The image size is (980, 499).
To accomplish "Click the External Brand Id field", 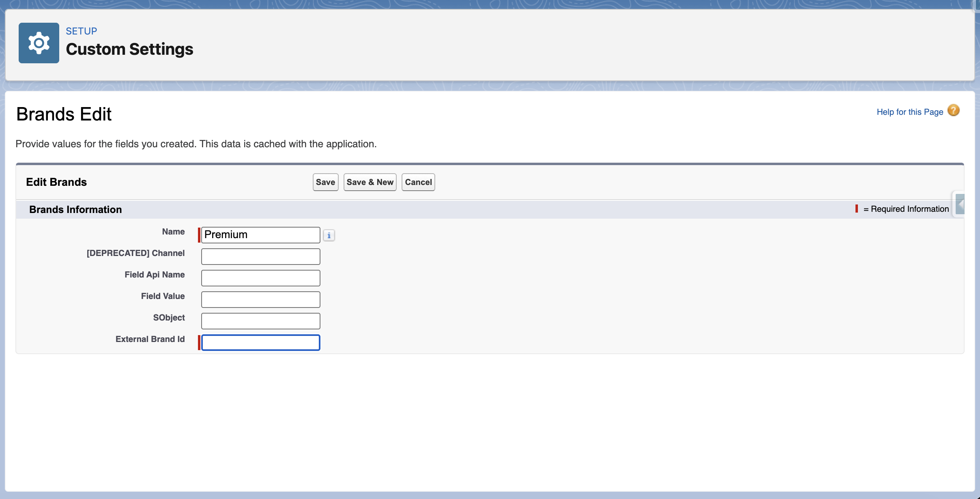I will pyautogui.click(x=261, y=342).
